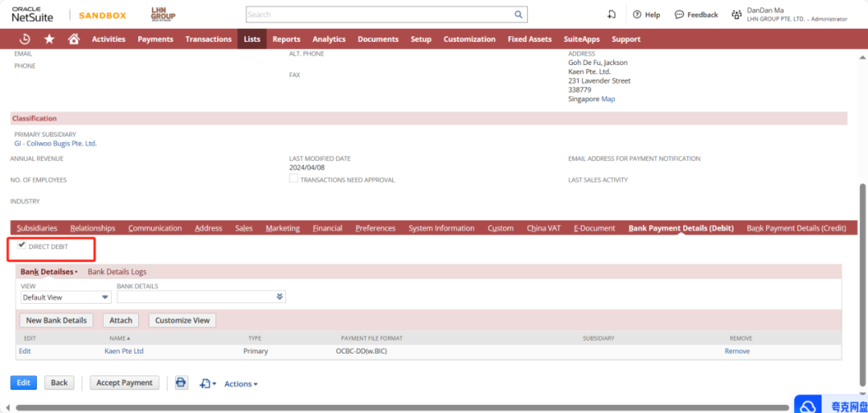Switch to the System Information subtab
Image resolution: width=868 pixels, height=413 pixels.
[442, 228]
